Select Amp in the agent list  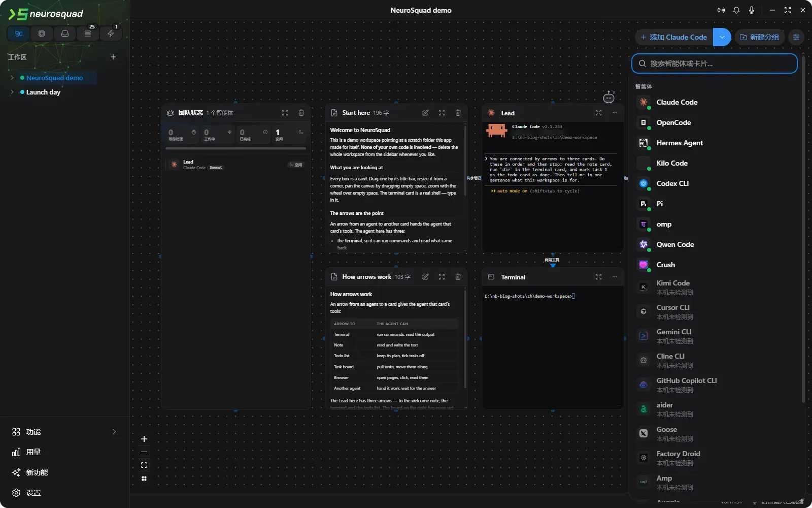point(716,482)
